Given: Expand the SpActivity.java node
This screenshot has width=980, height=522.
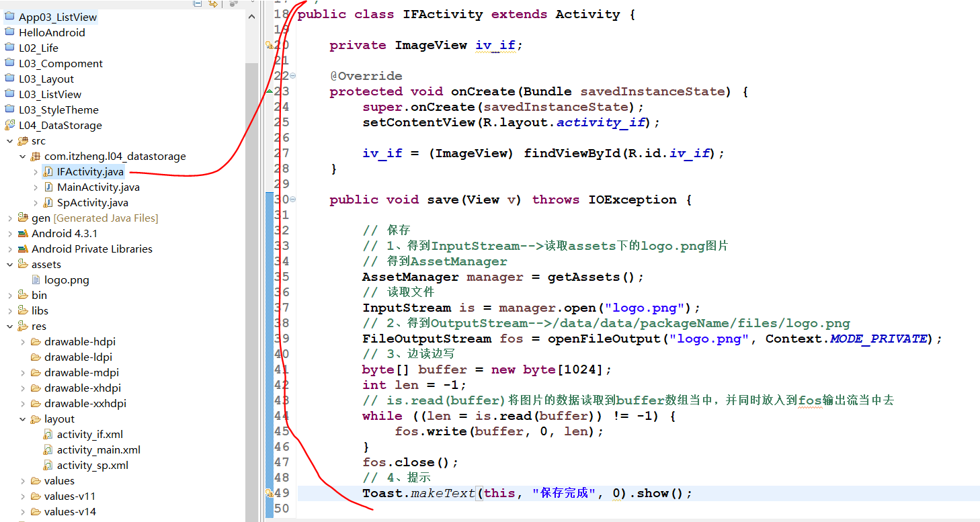Looking at the screenshot, I should tap(35, 203).
